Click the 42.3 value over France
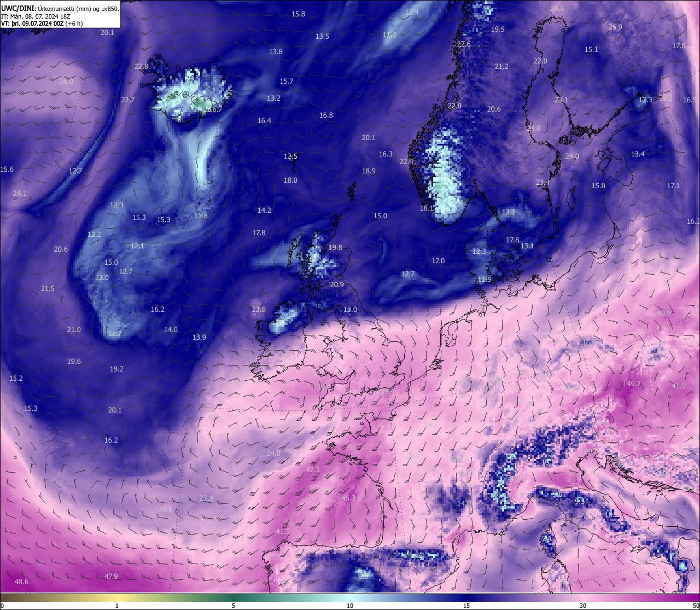 (313, 470)
